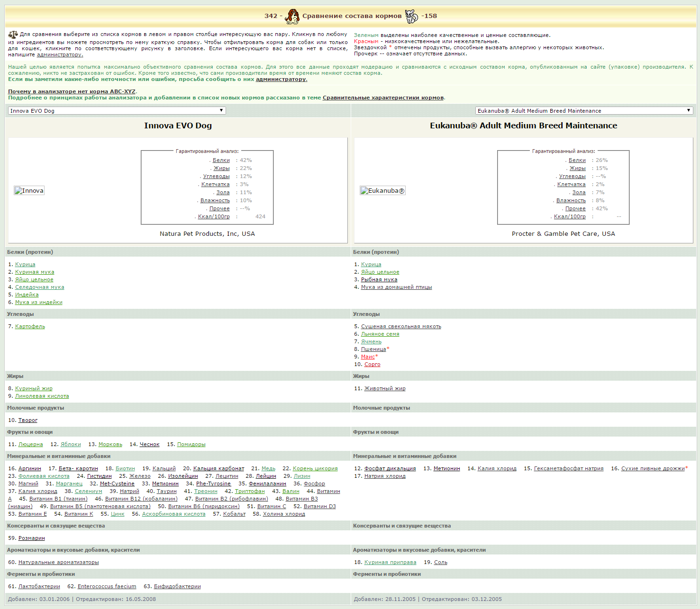Click 'Люцерна' in fruits and vegetables
Viewport: 700px width, 609px height.
pyautogui.click(x=31, y=445)
